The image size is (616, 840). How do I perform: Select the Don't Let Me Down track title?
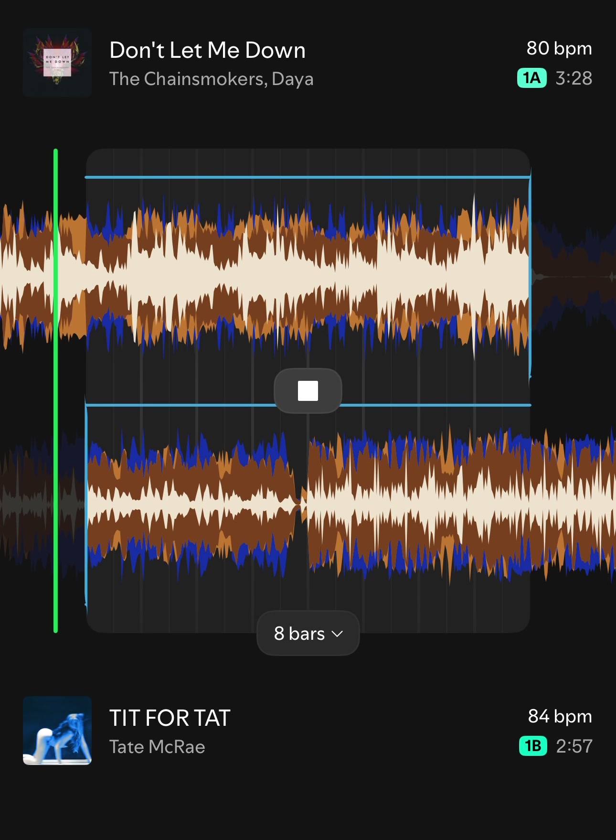(207, 50)
